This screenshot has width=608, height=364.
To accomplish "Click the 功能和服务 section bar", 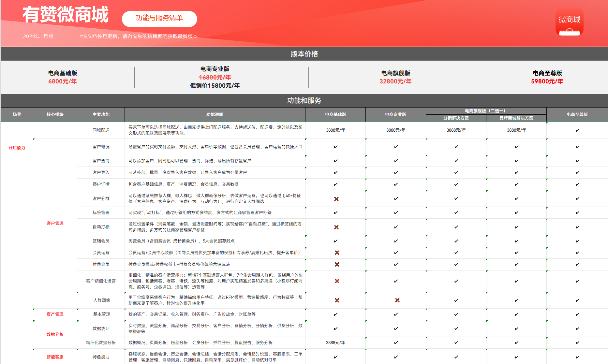I will 304,100.
